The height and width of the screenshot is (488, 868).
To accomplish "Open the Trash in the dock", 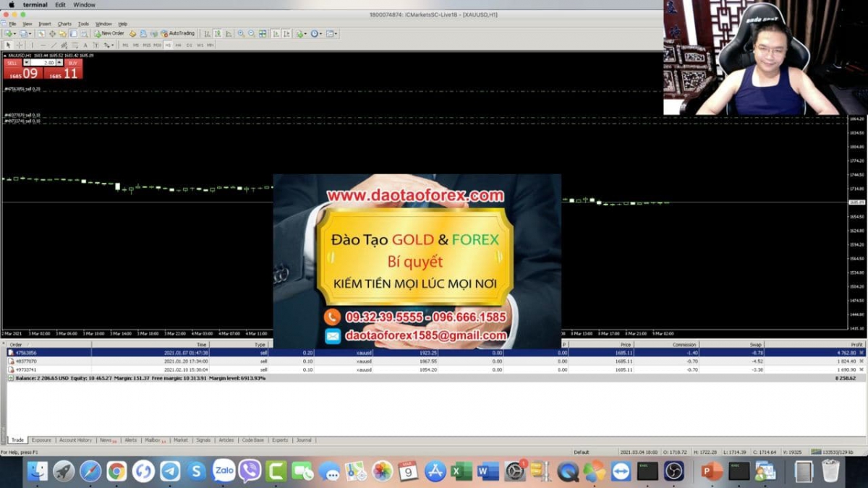I will click(830, 471).
